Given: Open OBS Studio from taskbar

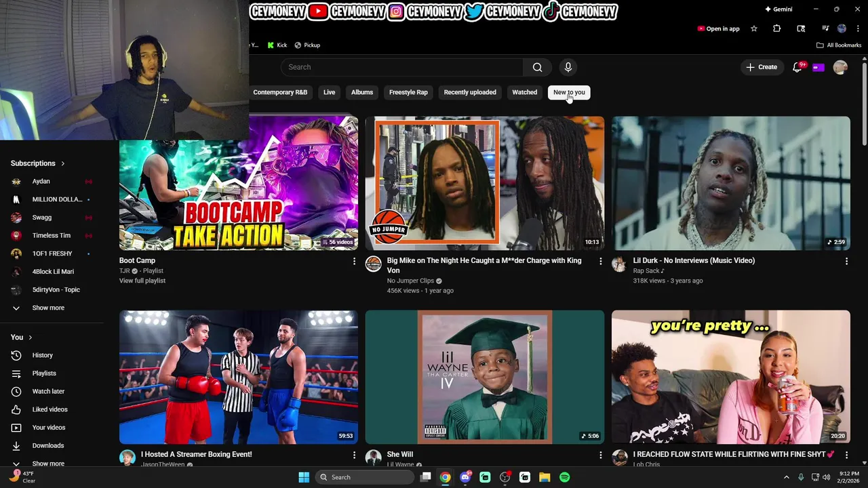Looking at the screenshot, I should (x=505, y=477).
